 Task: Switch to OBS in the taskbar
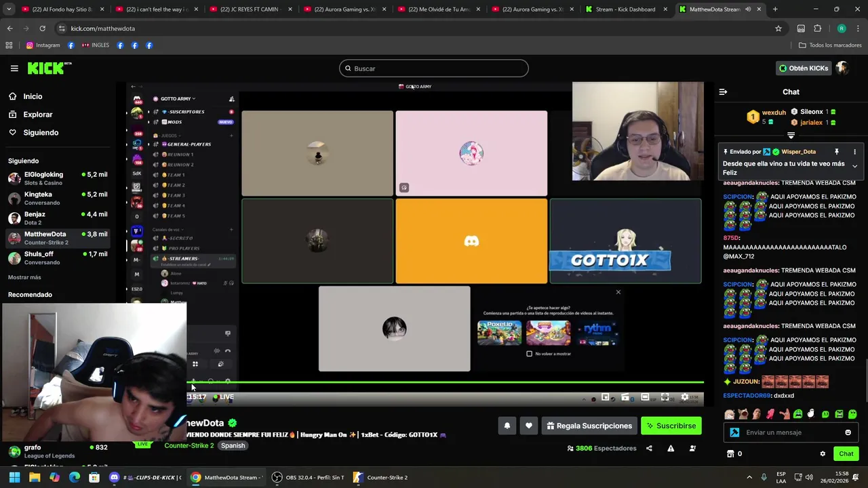click(309, 477)
